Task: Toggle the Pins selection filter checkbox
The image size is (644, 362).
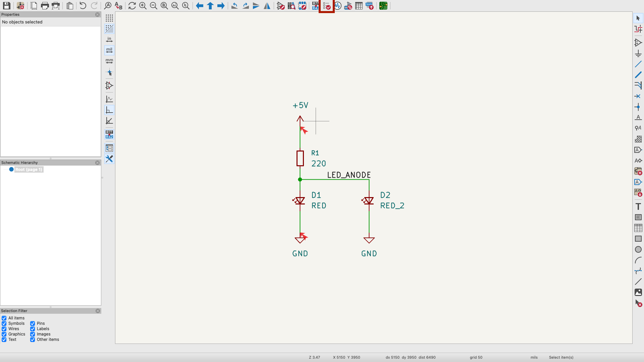Action: pos(33,323)
